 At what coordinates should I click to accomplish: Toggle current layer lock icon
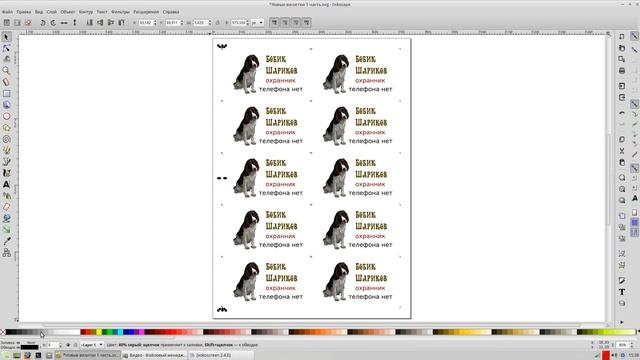[x=76, y=345]
